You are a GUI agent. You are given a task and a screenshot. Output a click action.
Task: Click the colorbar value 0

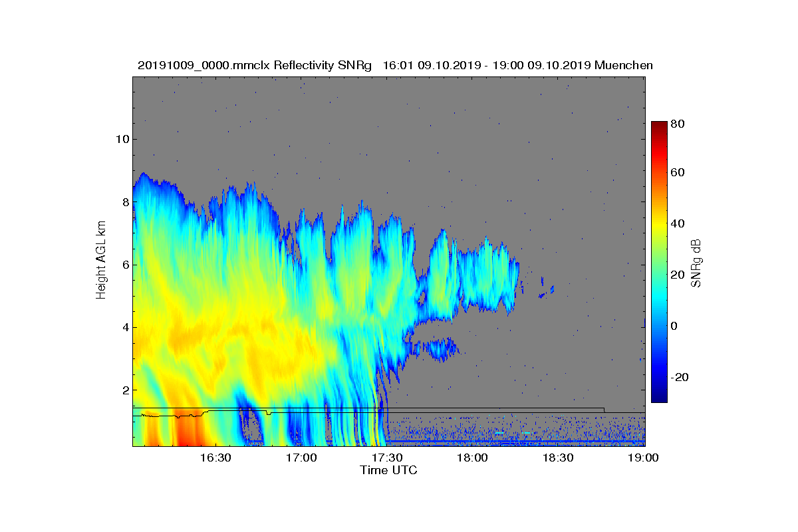pos(675,326)
